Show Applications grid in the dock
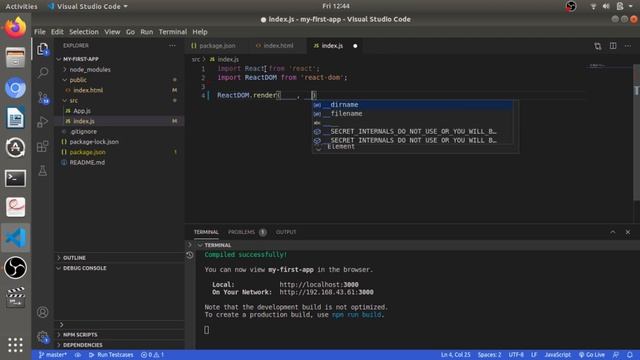Screen dimensions: 640x360 coord(16,345)
